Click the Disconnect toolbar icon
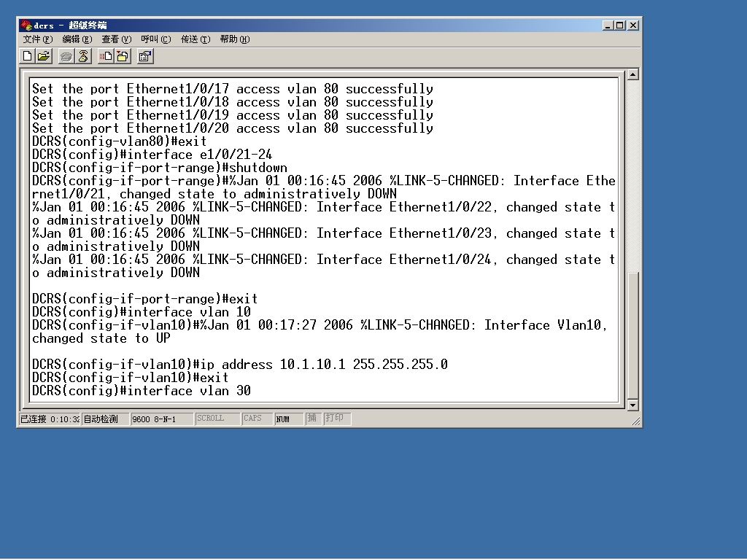Viewport: 747px width, 560px height. (83, 57)
